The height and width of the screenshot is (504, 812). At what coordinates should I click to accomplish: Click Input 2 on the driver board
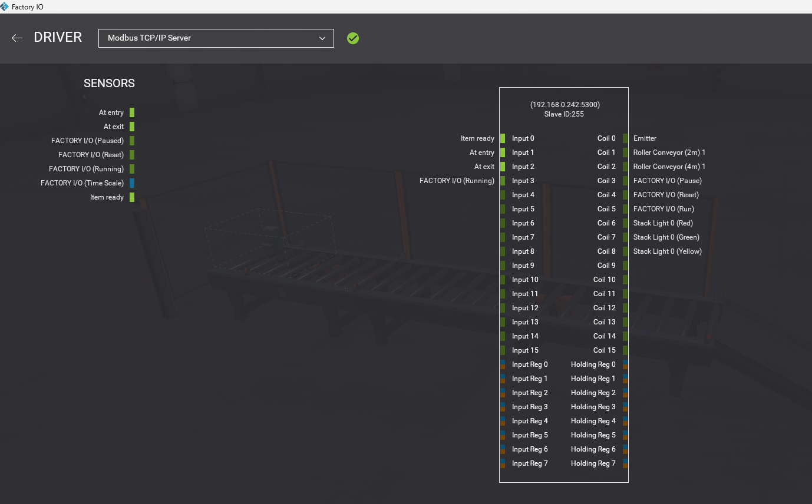tap(523, 167)
